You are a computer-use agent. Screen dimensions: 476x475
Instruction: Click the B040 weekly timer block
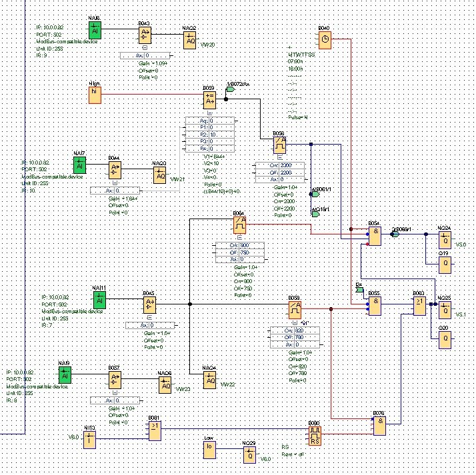coord(324,40)
